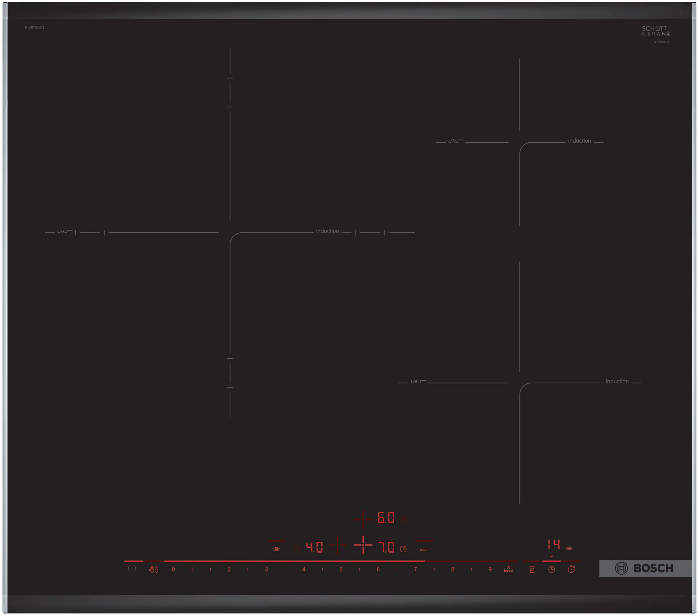Toggle the child lock hand icon
Screen dimensions: 699x616
pyautogui.click(x=154, y=569)
